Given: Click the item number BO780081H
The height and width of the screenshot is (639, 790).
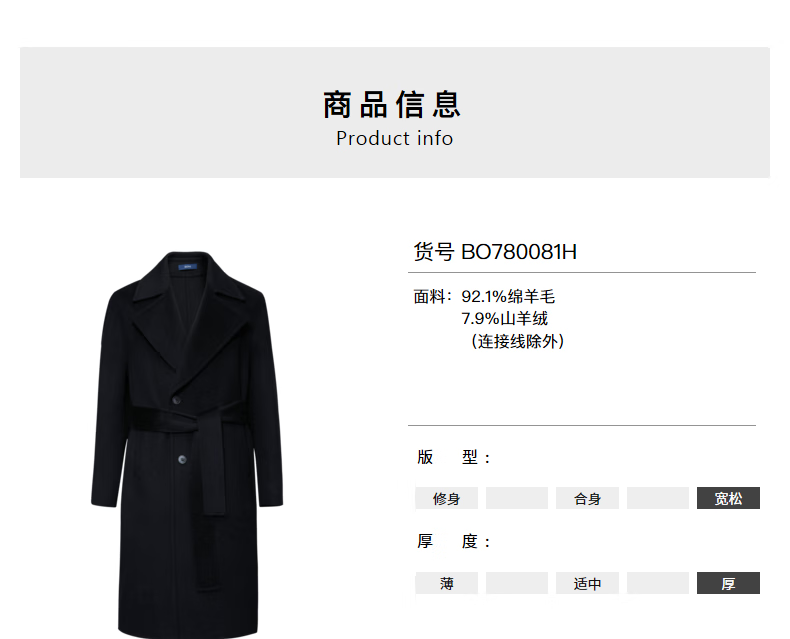Looking at the screenshot, I should pyautogui.click(x=519, y=252).
